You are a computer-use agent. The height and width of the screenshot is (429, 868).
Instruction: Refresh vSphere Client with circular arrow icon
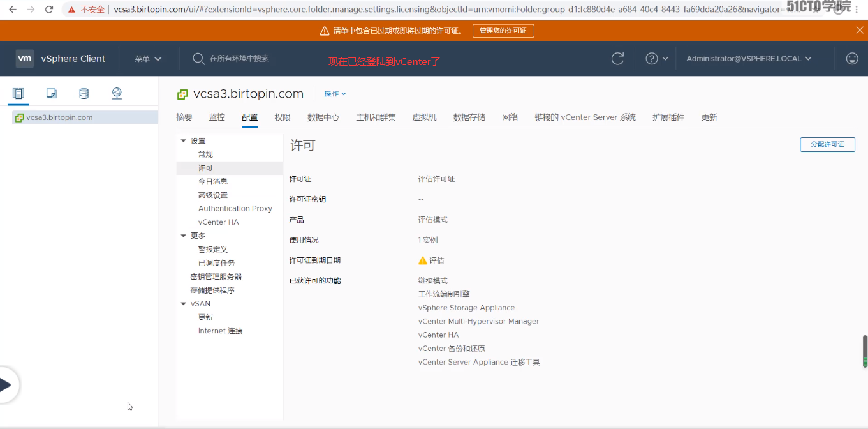pyautogui.click(x=617, y=58)
